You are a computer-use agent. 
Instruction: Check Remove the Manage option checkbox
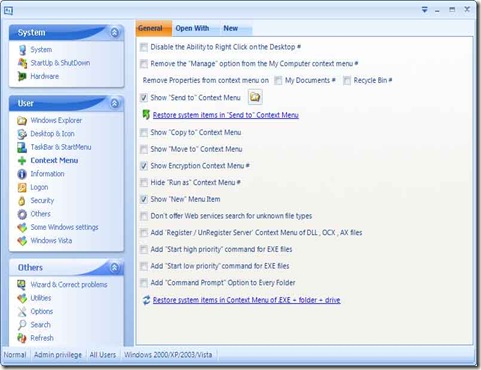tap(144, 64)
